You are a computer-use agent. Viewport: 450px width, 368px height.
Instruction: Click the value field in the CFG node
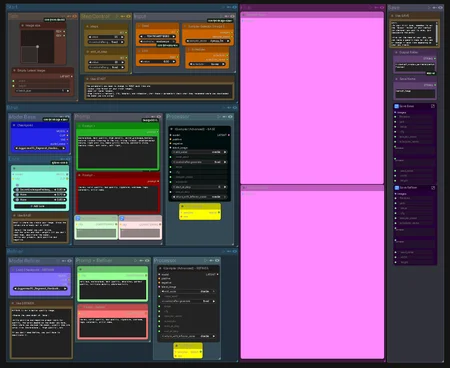[x=157, y=62]
